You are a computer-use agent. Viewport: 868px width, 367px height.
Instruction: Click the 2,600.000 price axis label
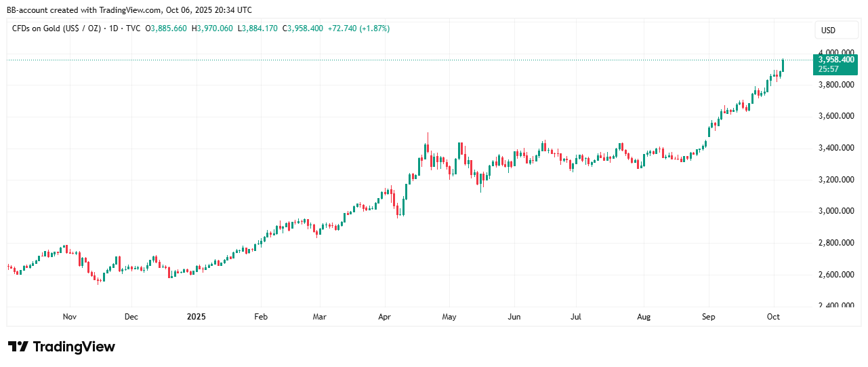click(835, 275)
